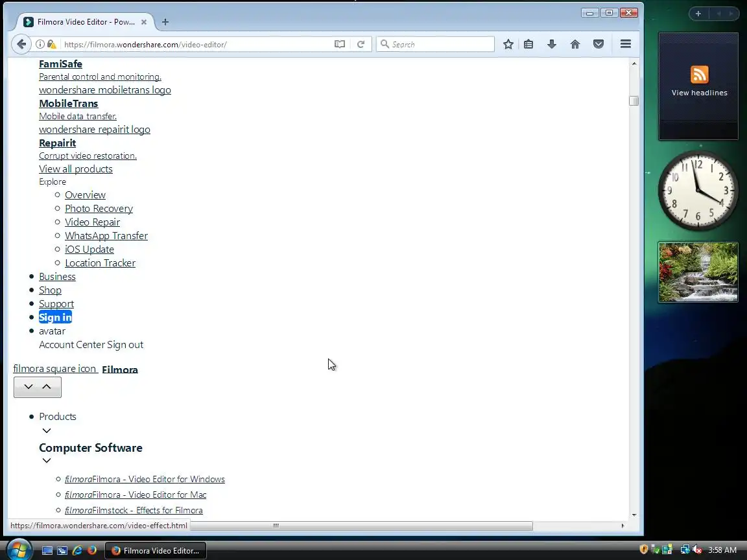This screenshot has height=560, width=747.
Task: Expand the chevron below Computer Software
Action: point(46,460)
